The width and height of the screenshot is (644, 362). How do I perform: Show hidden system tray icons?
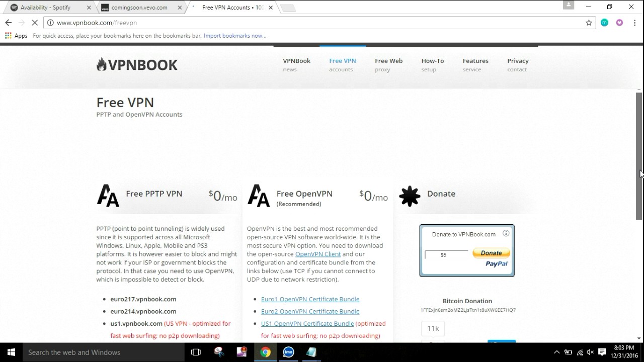556,352
